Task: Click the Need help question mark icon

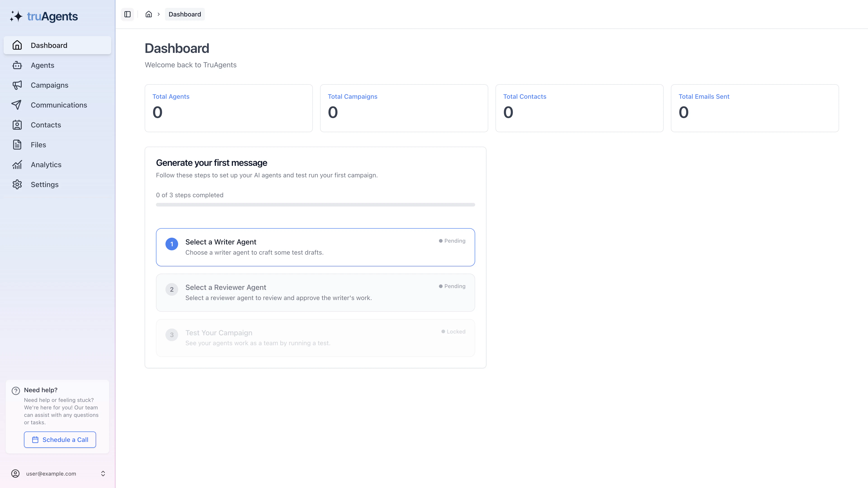Action: point(16,390)
